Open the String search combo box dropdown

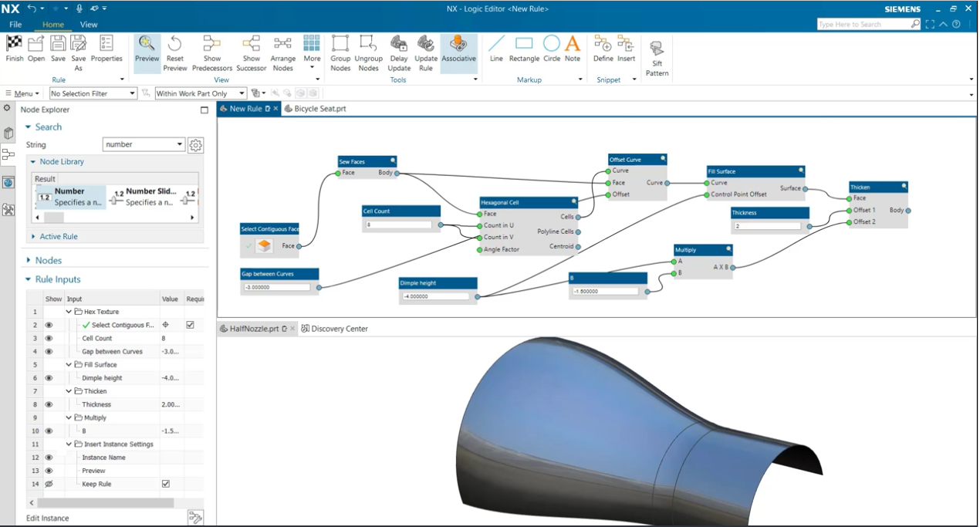[180, 144]
